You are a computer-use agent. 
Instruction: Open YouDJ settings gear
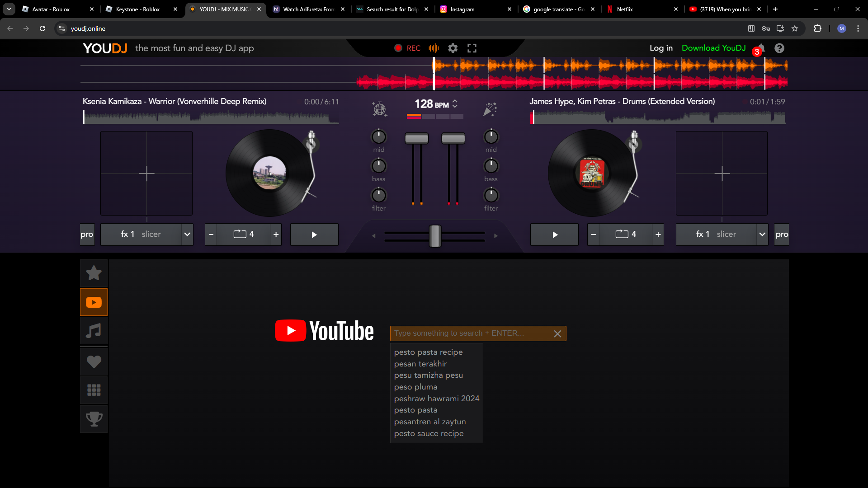point(453,48)
